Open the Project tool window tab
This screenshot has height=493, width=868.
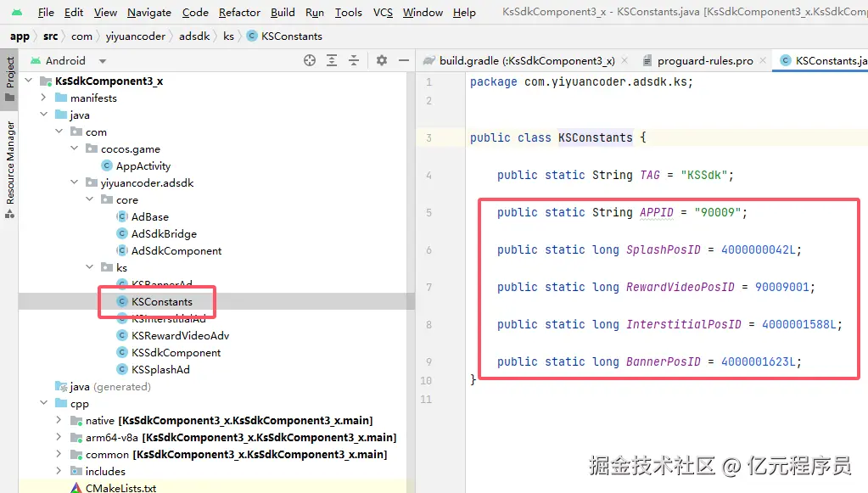coord(9,79)
